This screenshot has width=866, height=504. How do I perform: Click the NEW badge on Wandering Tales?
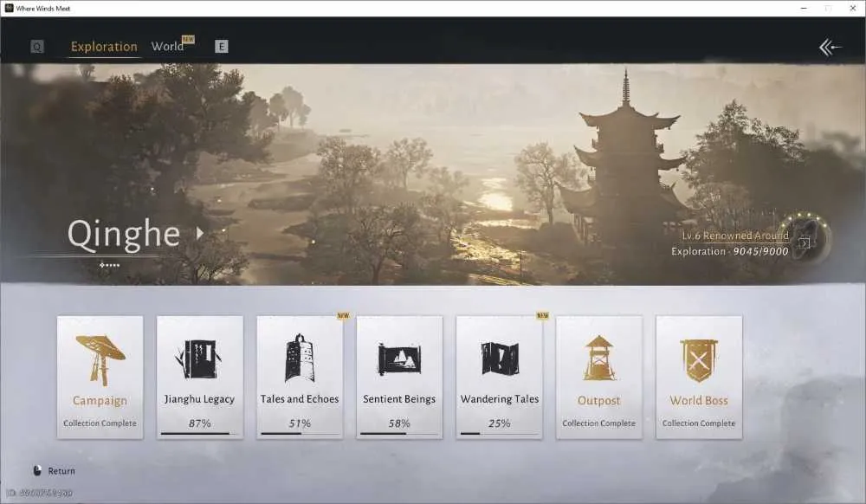pos(543,316)
